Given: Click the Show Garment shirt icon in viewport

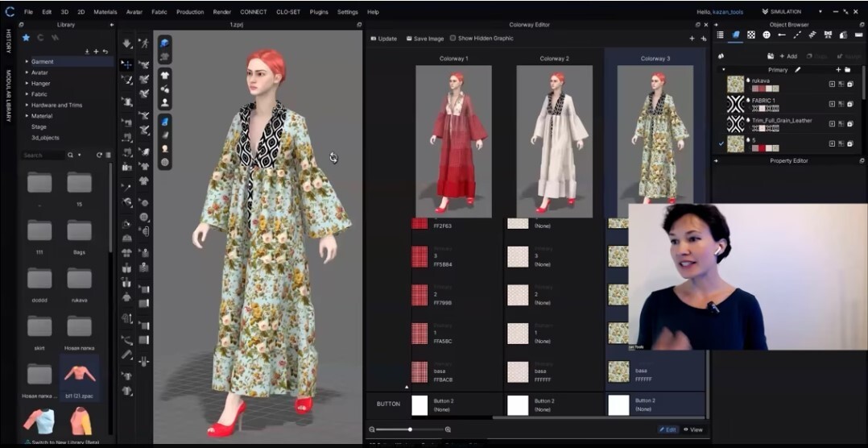Looking at the screenshot, I should (x=164, y=74).
